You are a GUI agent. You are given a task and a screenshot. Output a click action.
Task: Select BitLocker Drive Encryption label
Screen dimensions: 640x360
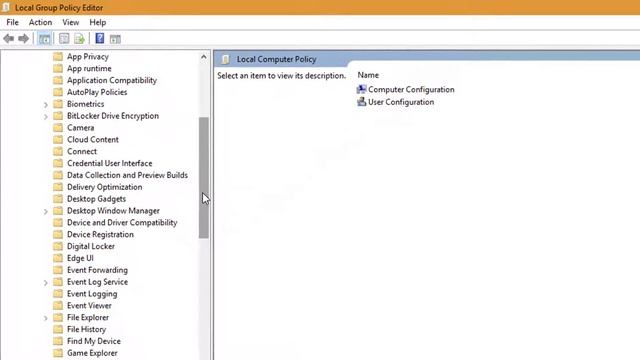click(x=113, y=116)
